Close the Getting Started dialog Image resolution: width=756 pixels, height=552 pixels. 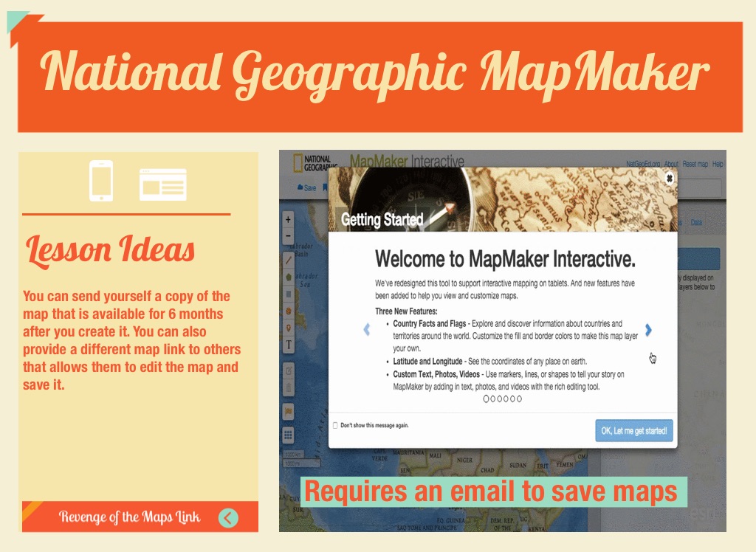pos(669,178)
